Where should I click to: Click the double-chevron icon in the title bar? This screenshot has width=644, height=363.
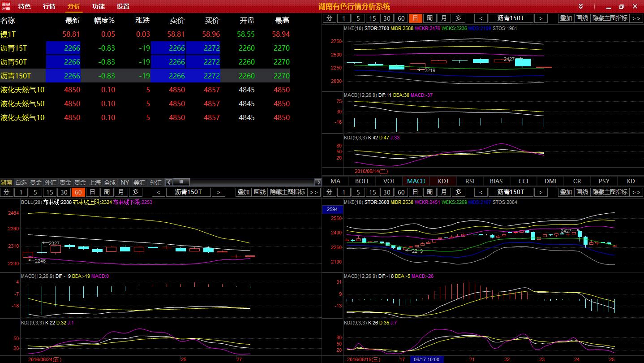pos(581,6)
